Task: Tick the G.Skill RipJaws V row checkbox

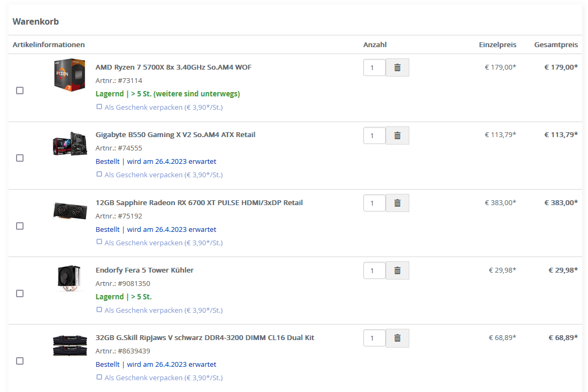Action: (x=20, y=361)
